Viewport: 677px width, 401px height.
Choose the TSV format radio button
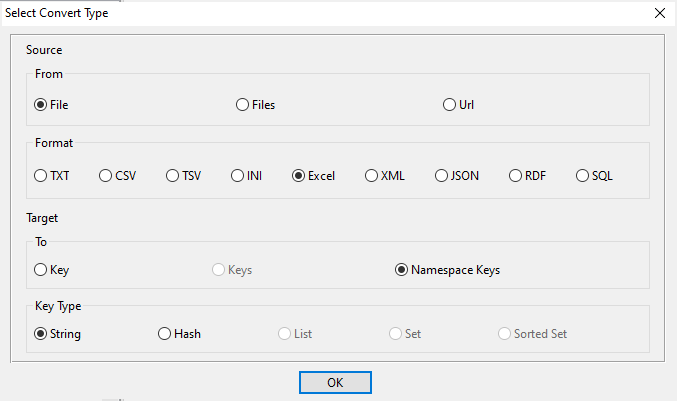(173, 175)
